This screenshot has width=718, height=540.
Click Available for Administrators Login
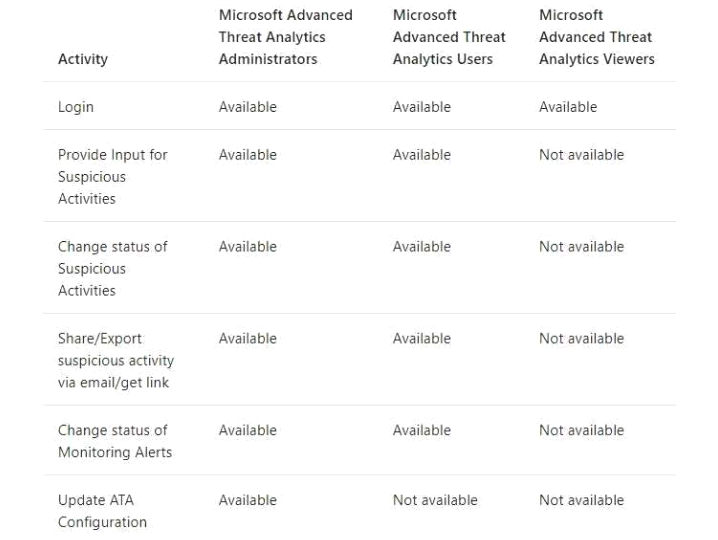[x=248, y=107]
